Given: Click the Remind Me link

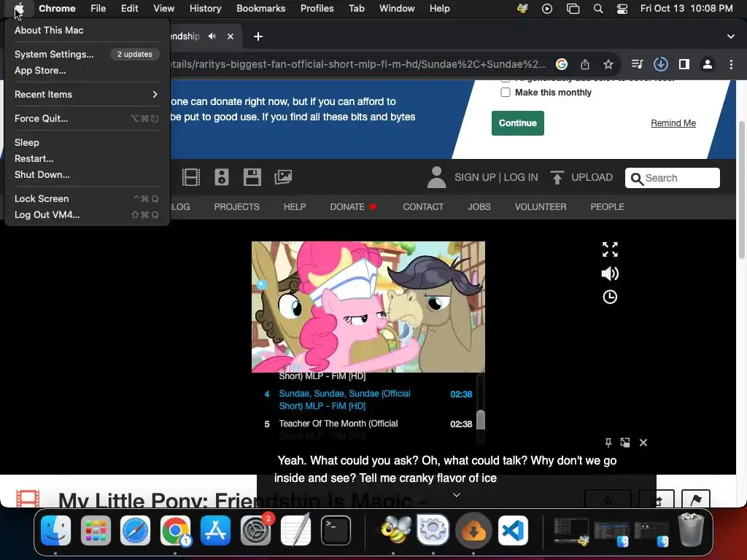Looking at the screenshot, I should coord(673,122).
